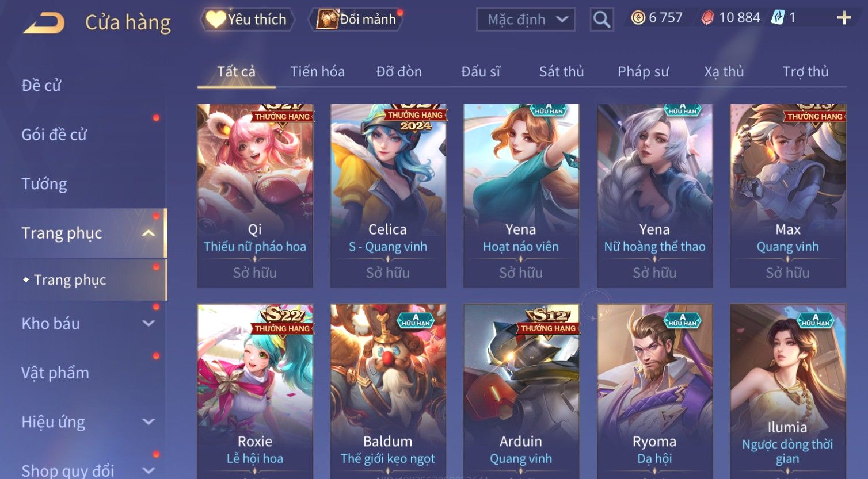This screenshot has width=868, height=479.
Task: Switch to the Sát thủ tab
Action: [x=561, y=71]
